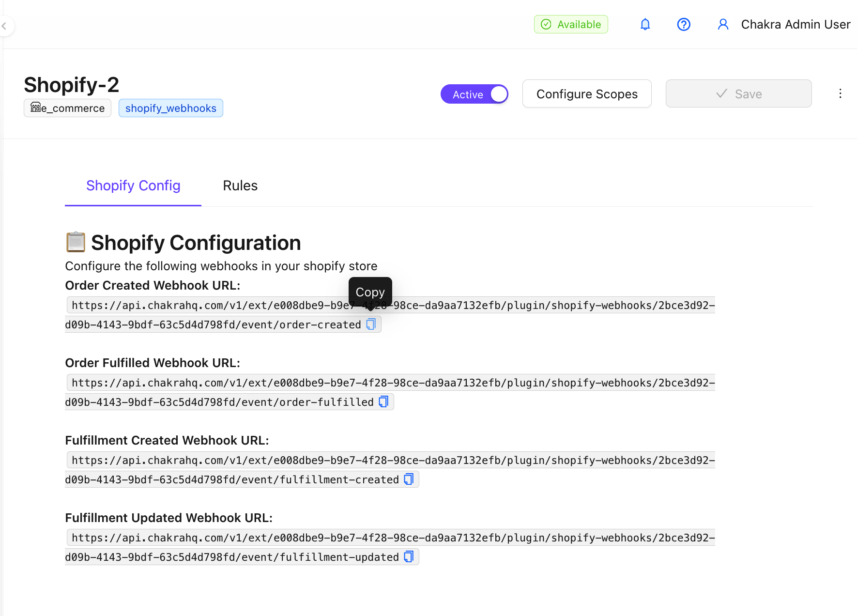Open the help question mark icon
This screenshot has height=616, width=857.
684,24
